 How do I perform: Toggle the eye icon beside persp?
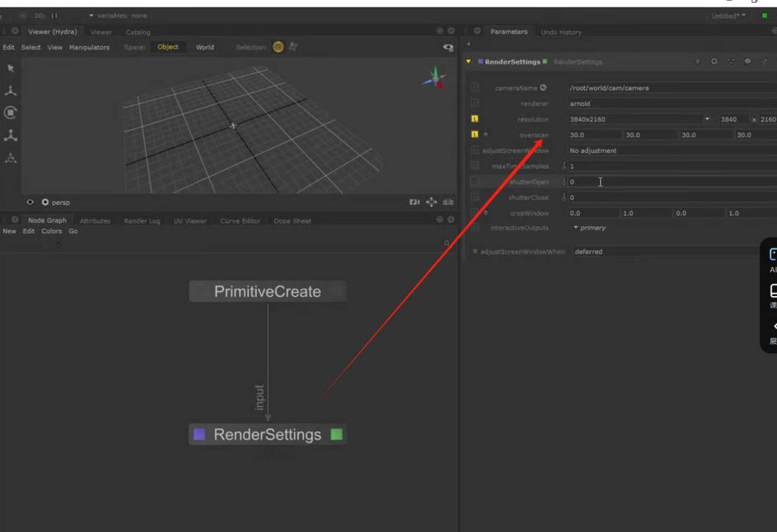(x=30, y=203)
